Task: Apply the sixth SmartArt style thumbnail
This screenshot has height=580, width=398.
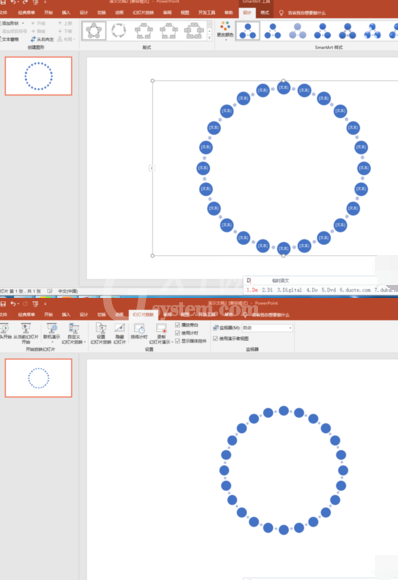Action: [372, 31]
